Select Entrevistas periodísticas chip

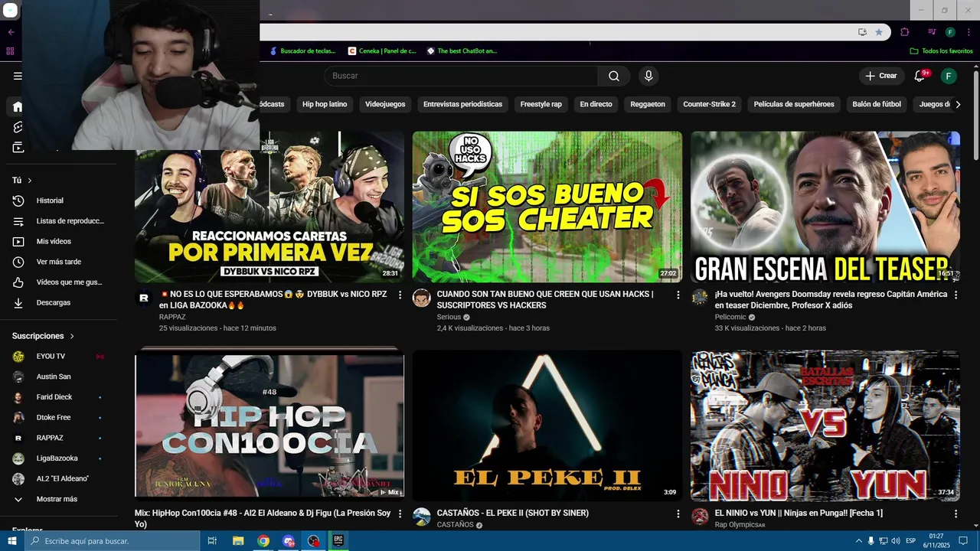click(462, 104)
